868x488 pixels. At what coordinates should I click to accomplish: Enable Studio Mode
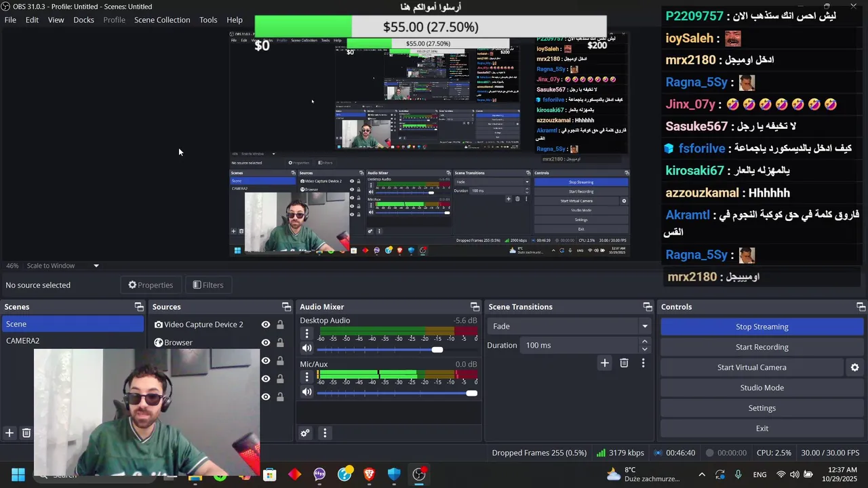click(x=762, y=388)
